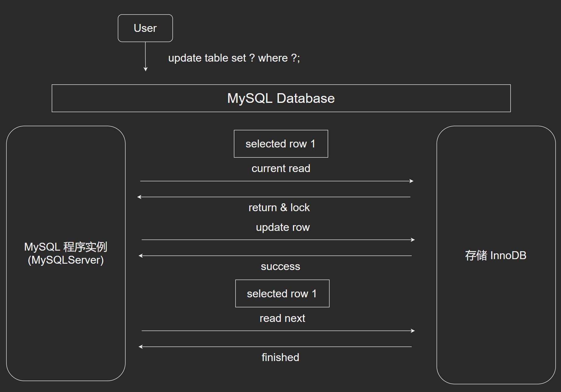Select the 存储 InnoDB box
Screen dimensions: 561x392
click(x=496, y=255)
